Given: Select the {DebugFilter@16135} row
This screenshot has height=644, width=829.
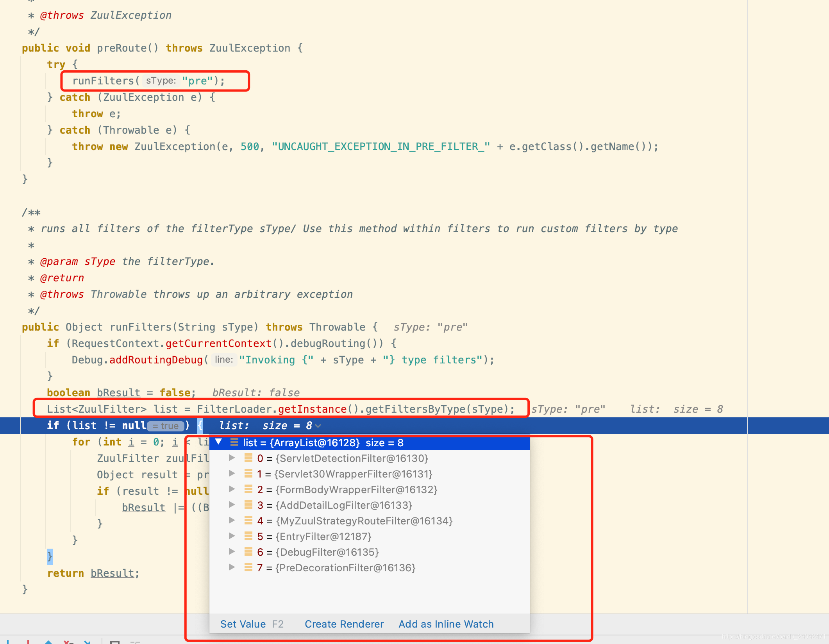Looking at the screenshot, I should point(370,552).
